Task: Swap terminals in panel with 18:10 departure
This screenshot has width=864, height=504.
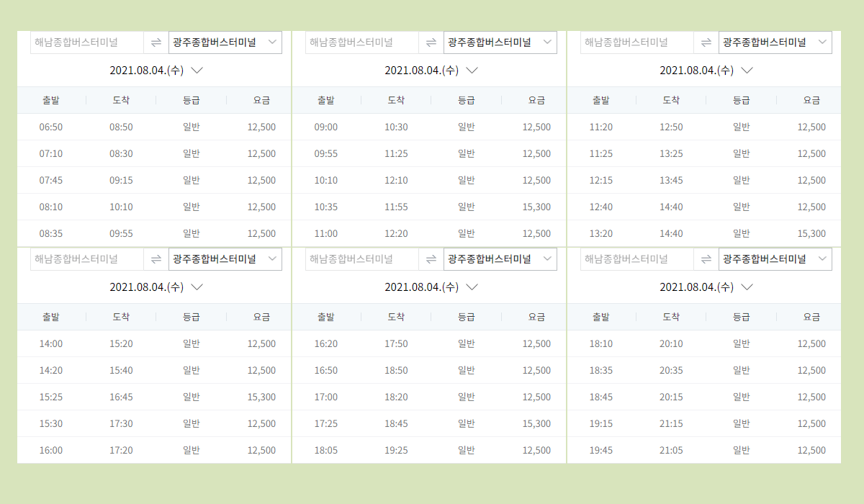Action: [706, 258]
